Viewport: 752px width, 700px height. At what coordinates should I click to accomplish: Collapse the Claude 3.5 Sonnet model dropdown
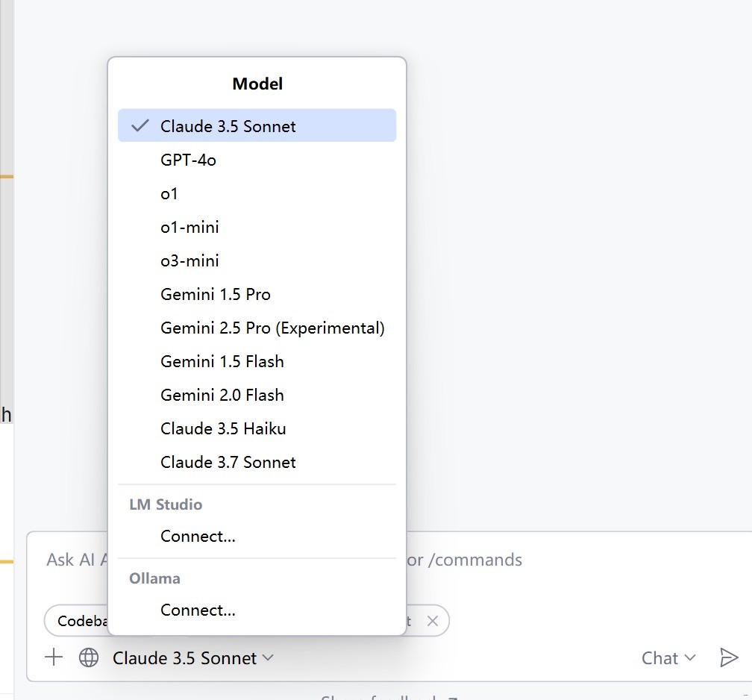pyautogui.click(x=192, y=657)
